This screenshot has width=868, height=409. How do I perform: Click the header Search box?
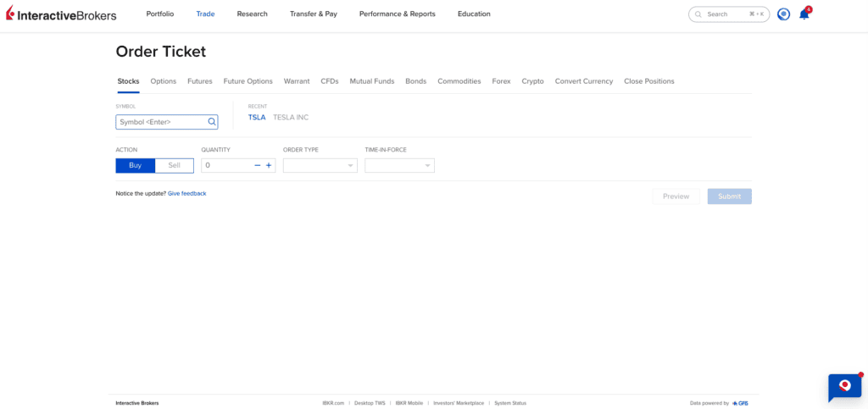click(x=729, y=14)
